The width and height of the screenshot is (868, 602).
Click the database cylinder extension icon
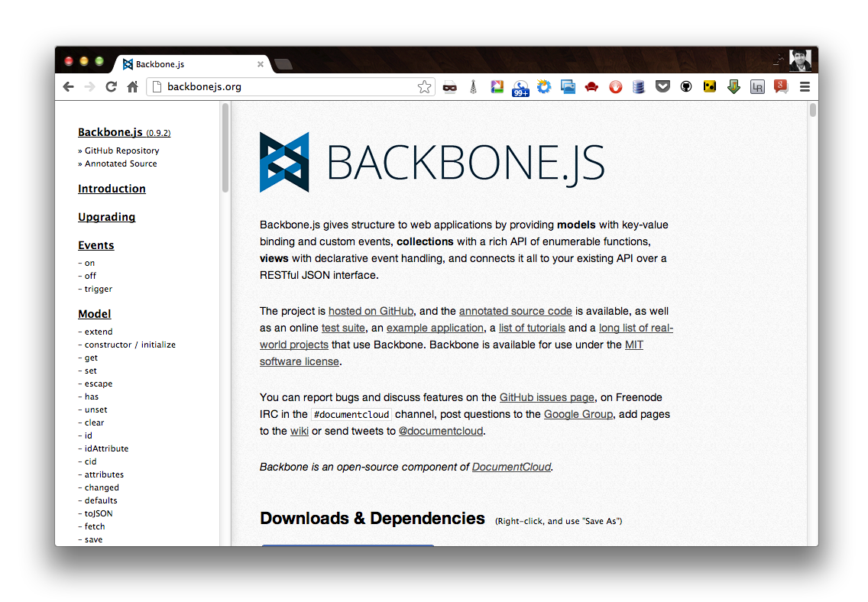click(638, 87)
